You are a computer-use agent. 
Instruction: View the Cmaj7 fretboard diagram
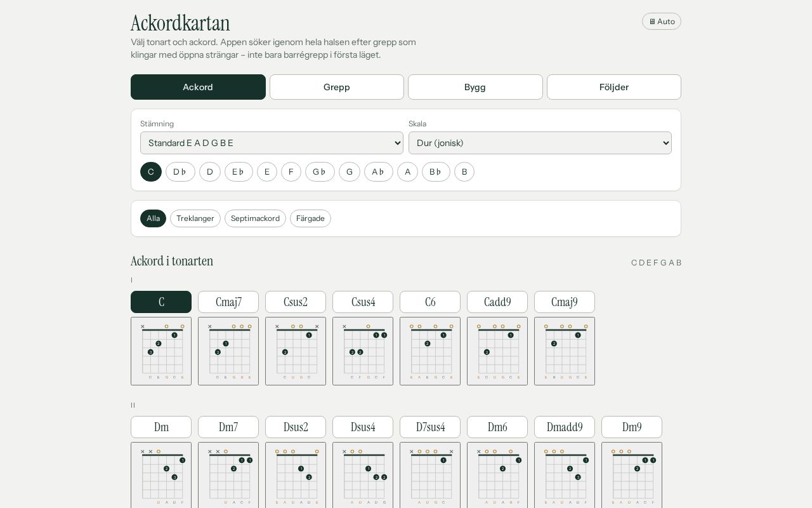tap(228, 351)
